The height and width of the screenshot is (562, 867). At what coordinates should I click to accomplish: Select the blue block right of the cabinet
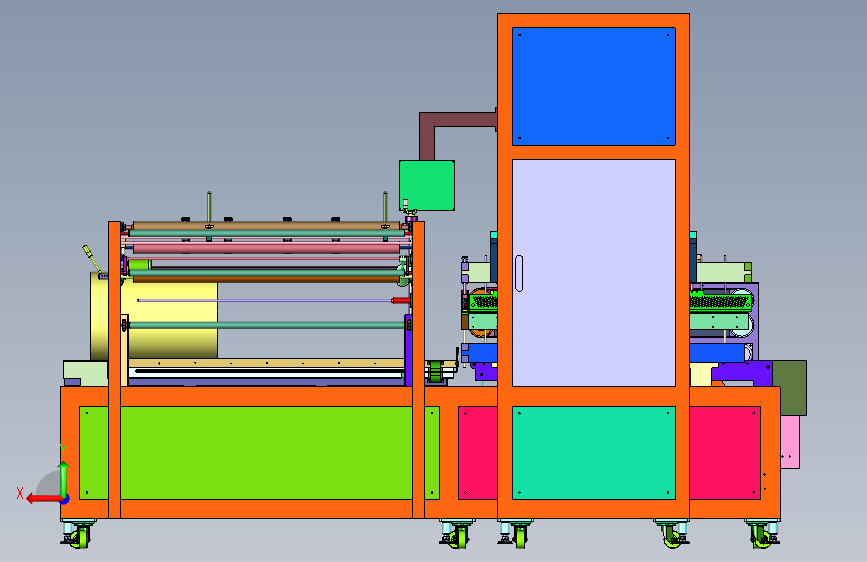pyautogui.click(x=717, y=353)
